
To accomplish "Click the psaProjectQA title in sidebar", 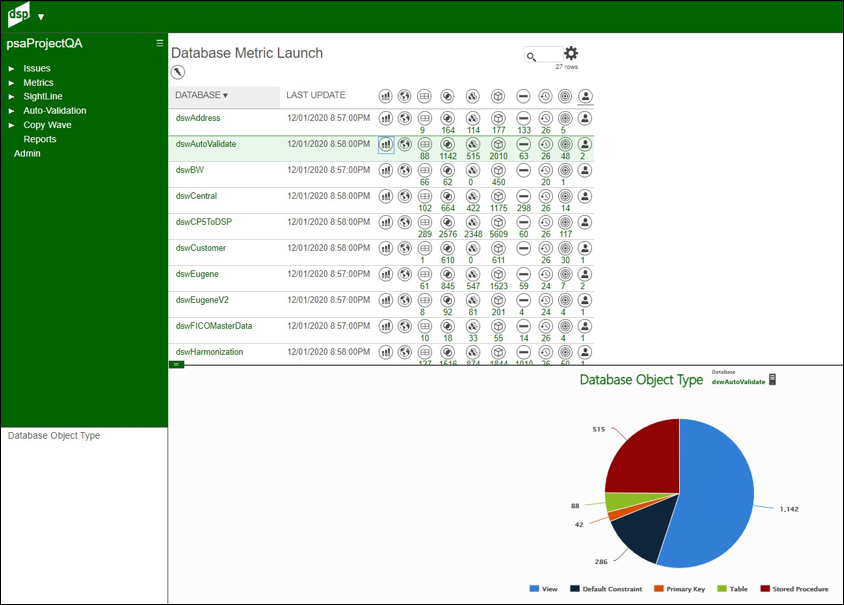I will tap(44, 44).
